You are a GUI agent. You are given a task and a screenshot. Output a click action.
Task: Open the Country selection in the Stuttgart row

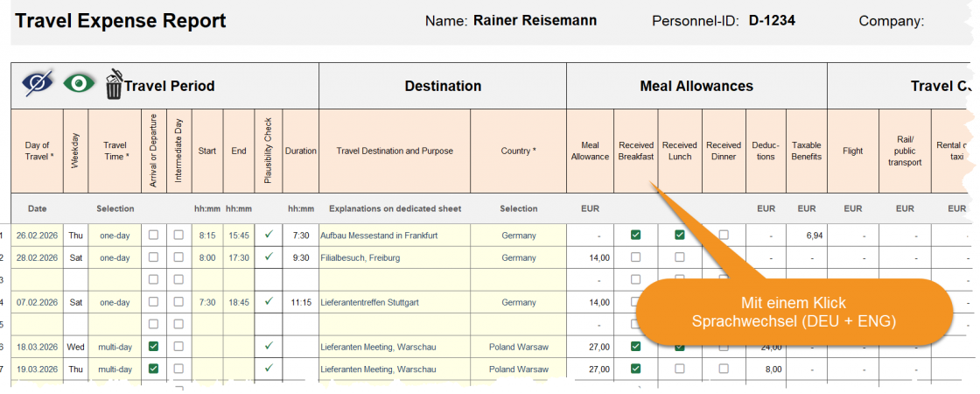coord(519,302)
